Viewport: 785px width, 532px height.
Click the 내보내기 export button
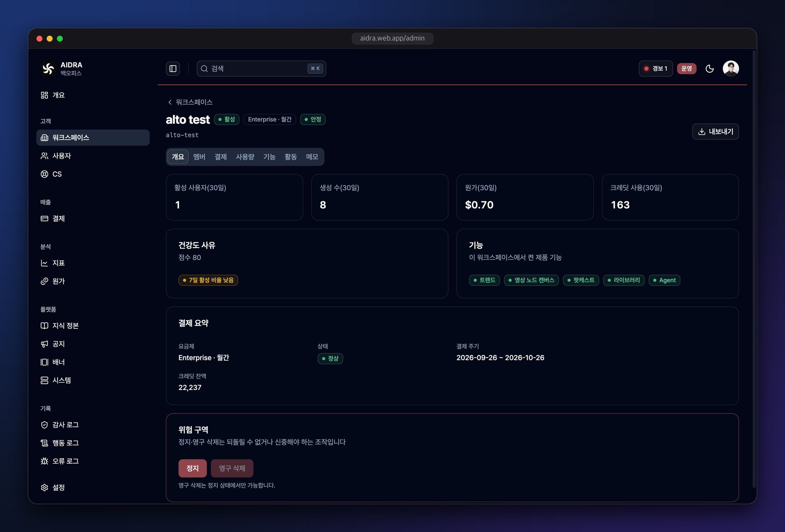tap(716, 132)
